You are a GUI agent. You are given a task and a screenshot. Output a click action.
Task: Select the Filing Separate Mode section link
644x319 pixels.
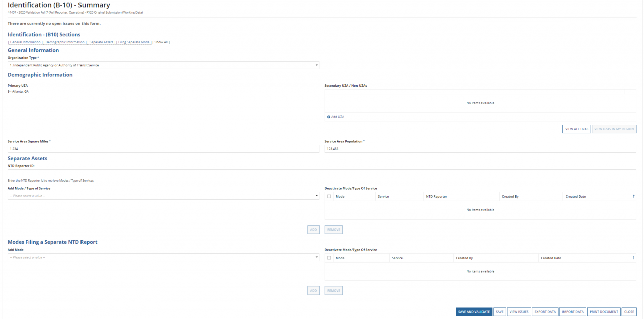click(x=134, y=42)
